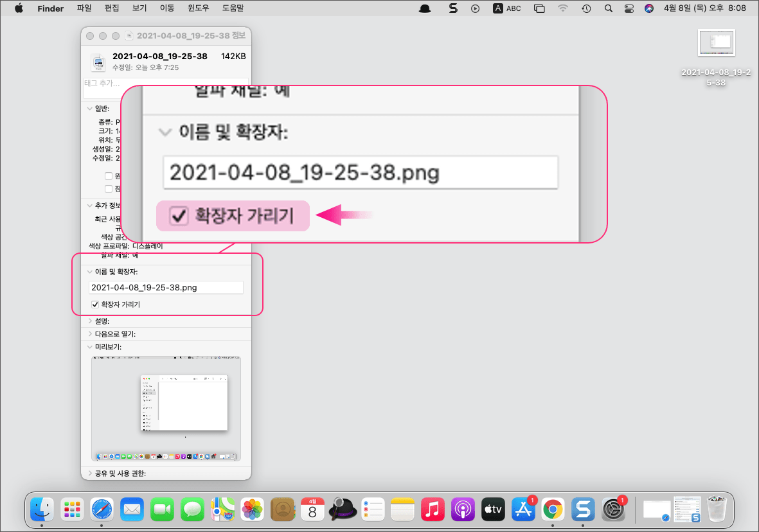Open Google Chrome from the Dock
The image size is (759, 532).
[553, 509]
